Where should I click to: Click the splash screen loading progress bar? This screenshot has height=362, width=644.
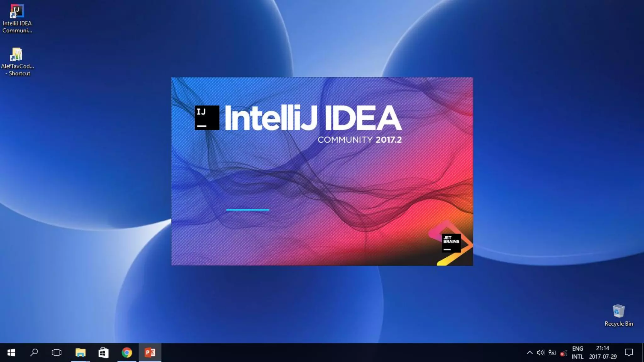(x=248, y=210)
